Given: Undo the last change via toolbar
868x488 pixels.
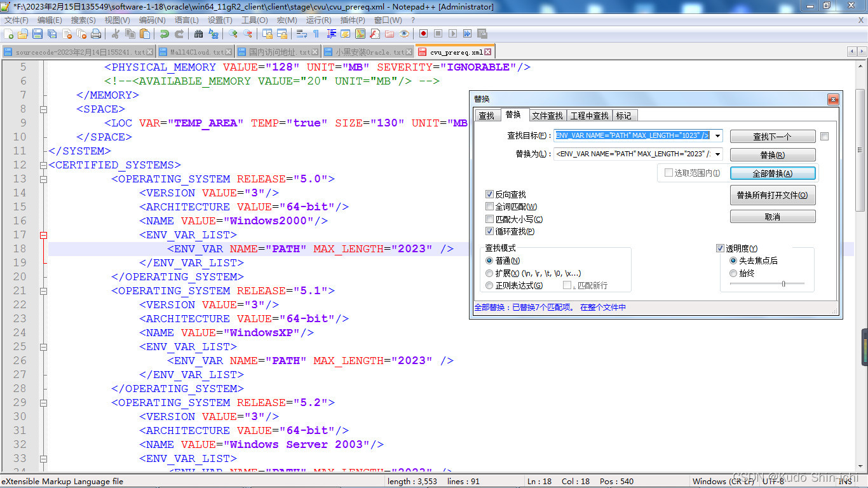Looking at the screenshot, I should 165,34.
